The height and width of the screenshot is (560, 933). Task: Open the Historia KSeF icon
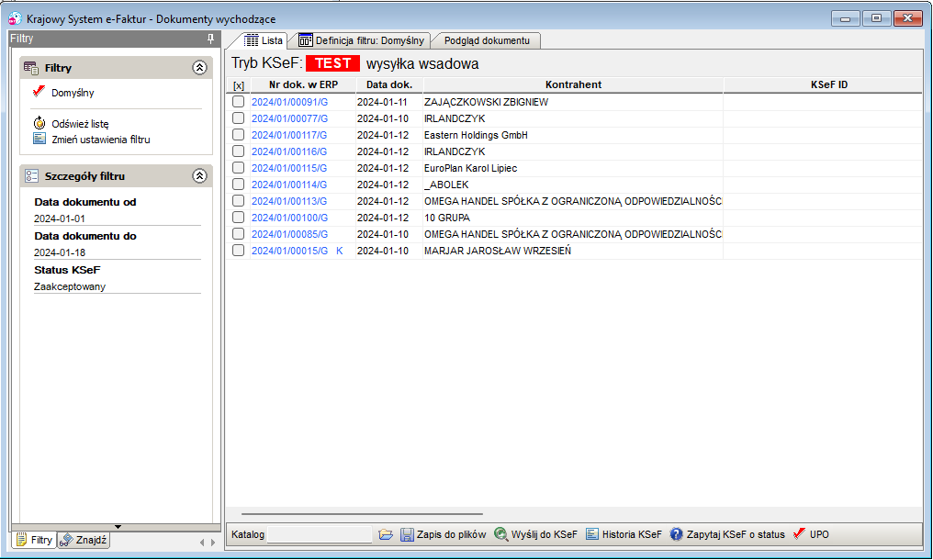tap(592, 534)
